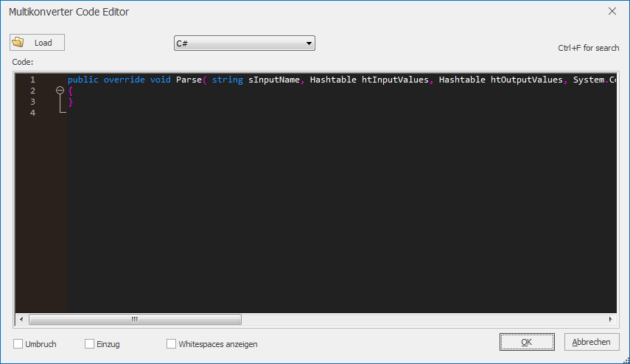Screen dimensions: 630x364
Task: Enable the Einzug checkbox
Action: click(90, 344)
